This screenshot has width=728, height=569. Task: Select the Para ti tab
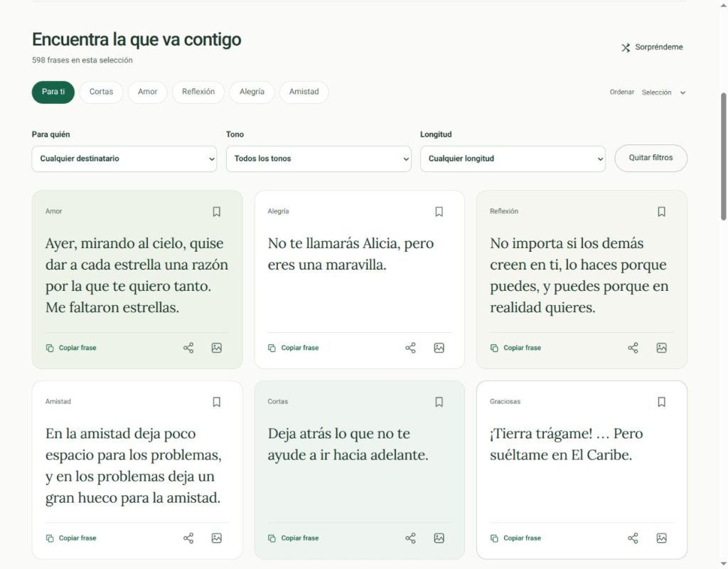coord(53,92)
